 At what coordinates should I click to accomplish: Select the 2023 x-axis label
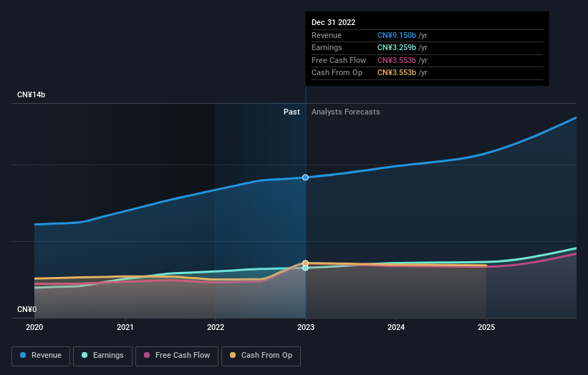[306, 328]
